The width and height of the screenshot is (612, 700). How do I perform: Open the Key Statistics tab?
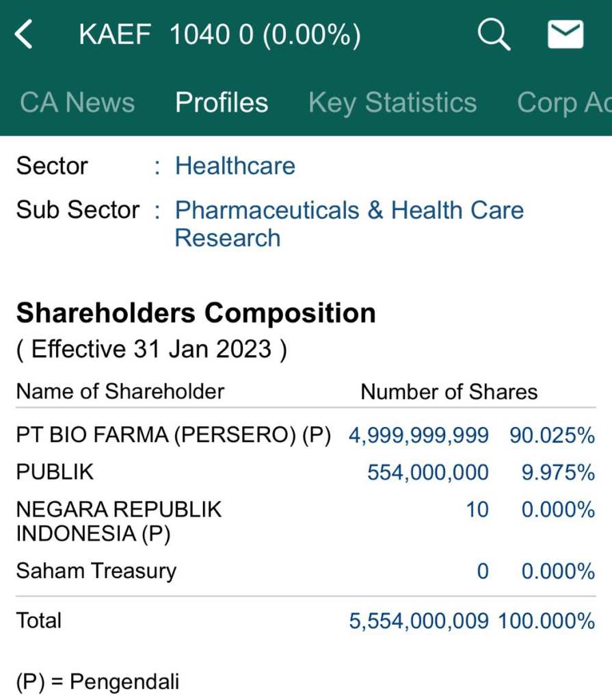pyautogui.click(x=393, y=103)
